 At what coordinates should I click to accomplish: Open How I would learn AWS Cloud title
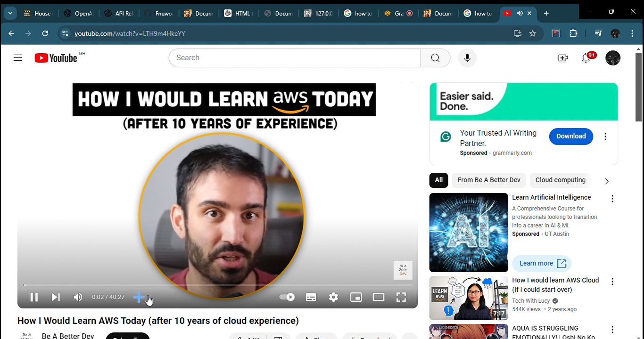click(x=555, y=285)
